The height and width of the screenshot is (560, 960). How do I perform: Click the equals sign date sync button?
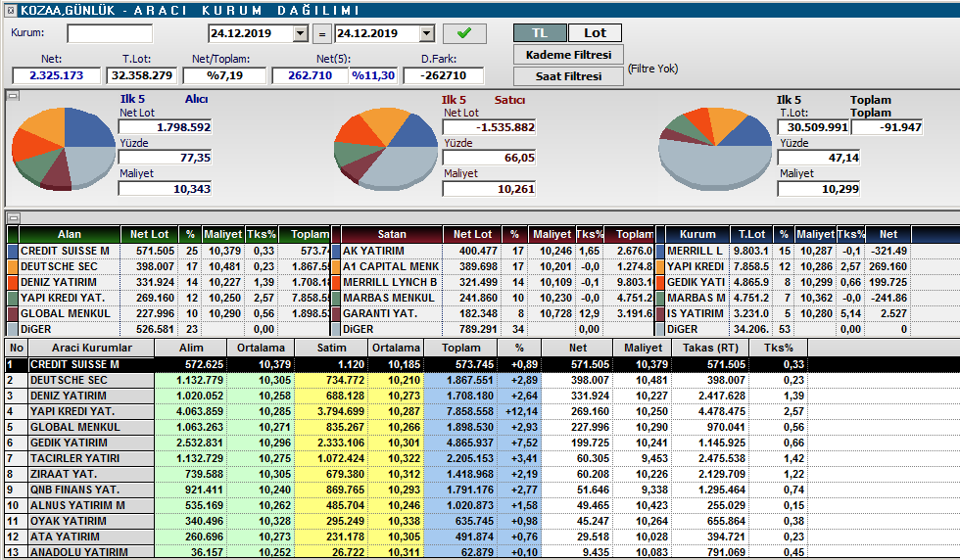click(322, 33)
